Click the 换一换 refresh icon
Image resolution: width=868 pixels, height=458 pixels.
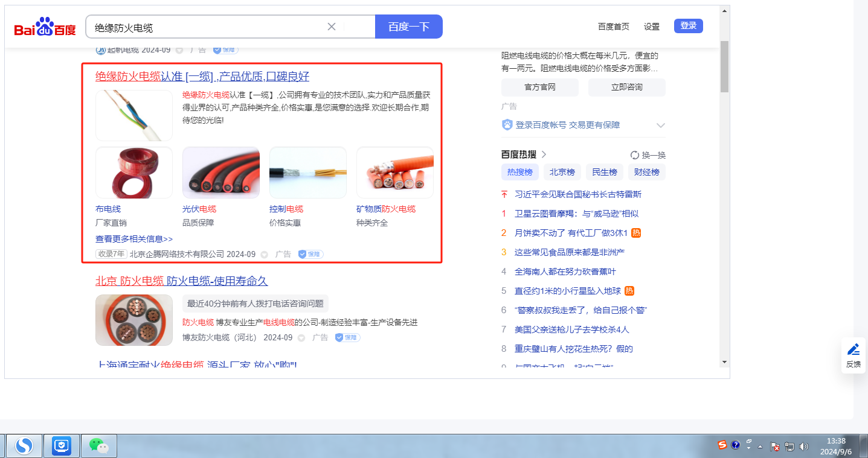click(x=634, y=155)
